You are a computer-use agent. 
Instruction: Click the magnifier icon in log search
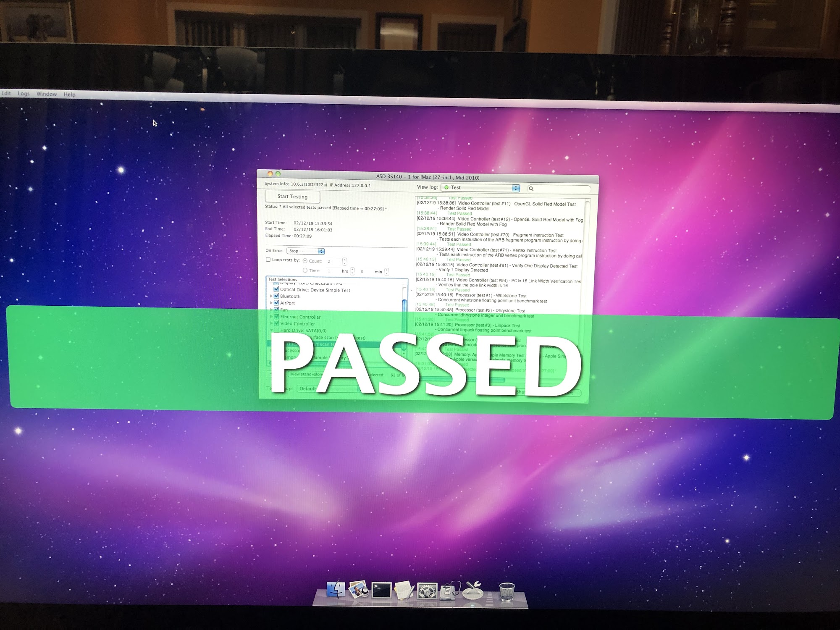click(x=531, y=189)
